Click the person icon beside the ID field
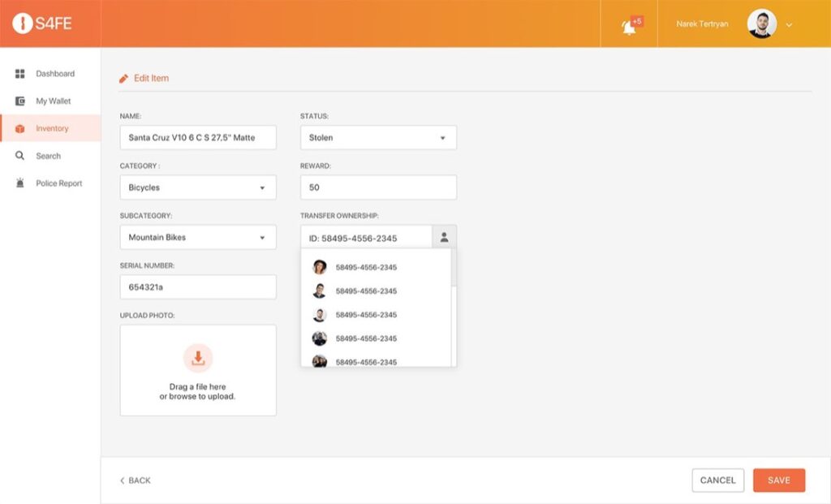Screen dimensions: 831x504 tap(444, 238)
